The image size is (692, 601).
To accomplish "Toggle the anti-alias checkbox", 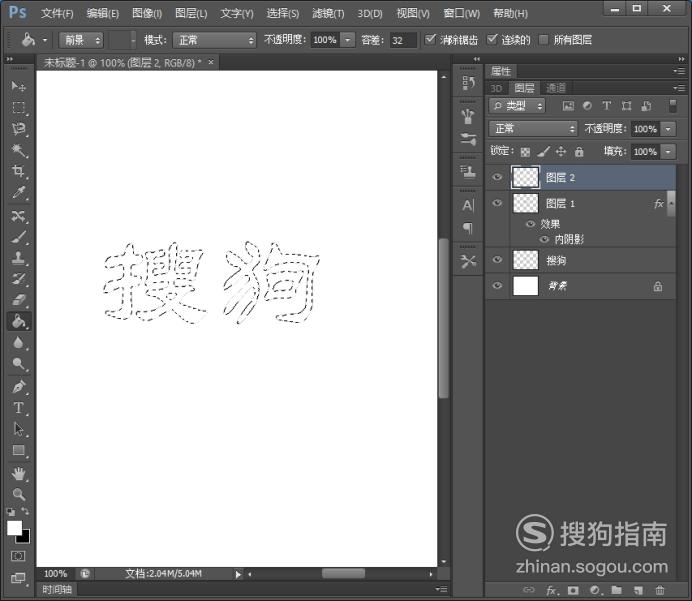I will (430, 40).
